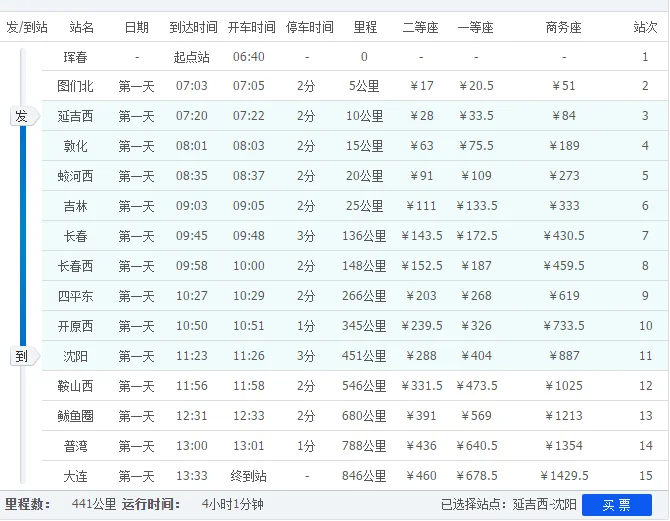The width and height of the screenshot is (670, 521).
Task: Click first-class price ¥109 for 蛟河西
Action: click(x=476, y=176)
